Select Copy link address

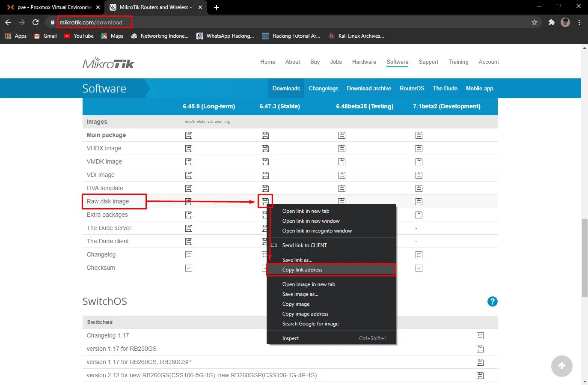coord(331,270)
